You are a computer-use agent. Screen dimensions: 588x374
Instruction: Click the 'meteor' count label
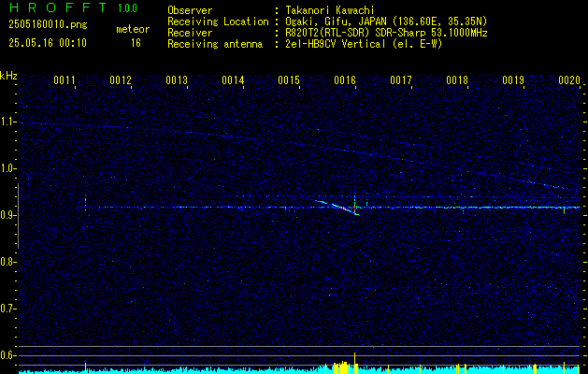pyautogui.click(x=133, y=29)
